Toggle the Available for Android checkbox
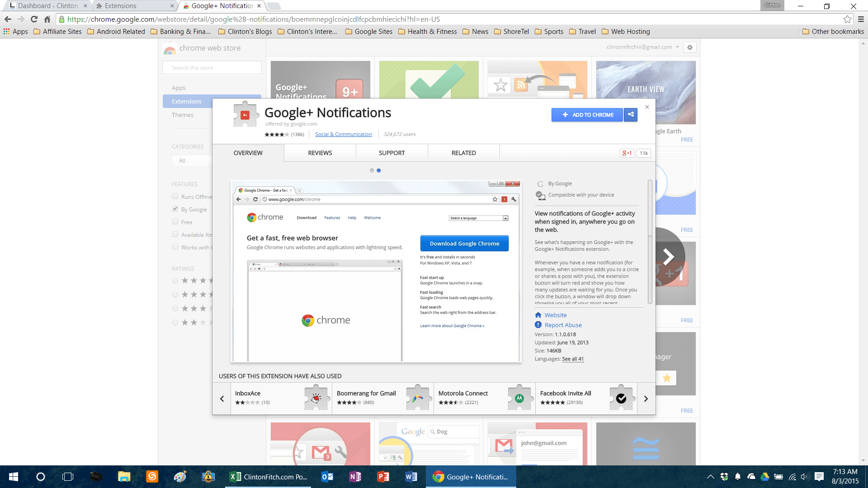The image size is (868, 488). [x=175, y=234]
